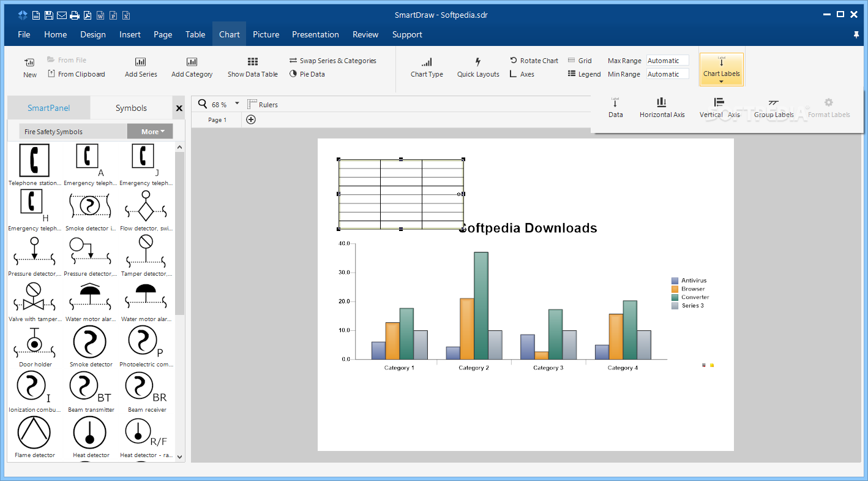Open Chart Type options
The width and height of the screenshot is (868, 481).
point(427,68)
